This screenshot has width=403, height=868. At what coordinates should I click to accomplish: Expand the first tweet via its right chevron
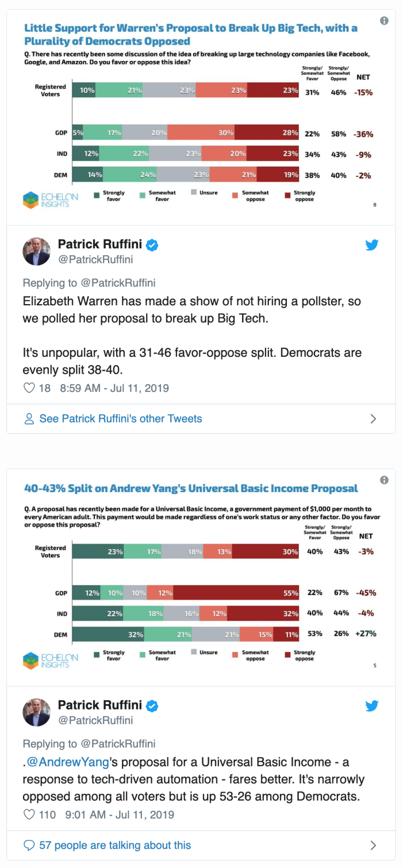pyautogui.click(x=373, y=418)
